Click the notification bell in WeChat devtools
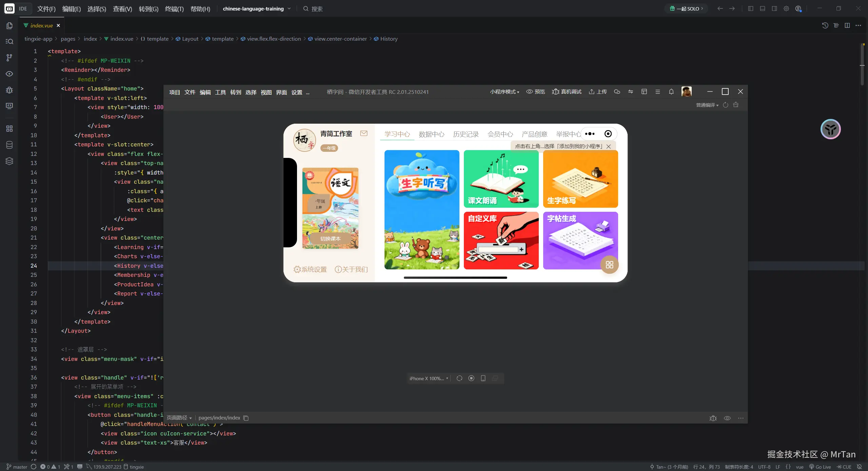 click(671, 92)
